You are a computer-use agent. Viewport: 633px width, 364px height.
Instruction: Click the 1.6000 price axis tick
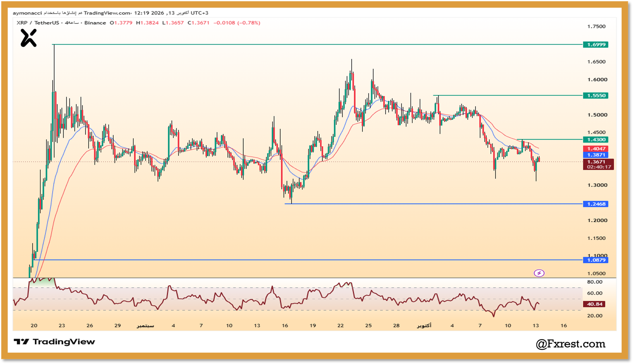597,79
